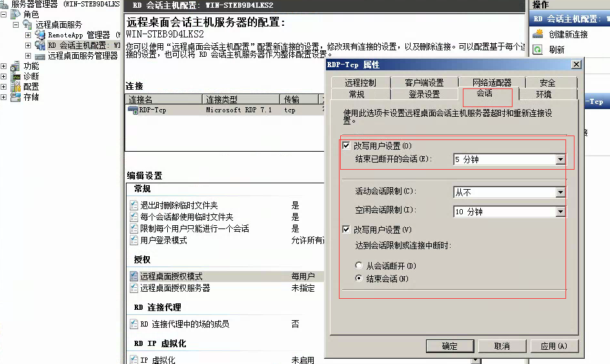Switch to the 常规 tab
The height and width of the screenshot is (364, 610).
(x=356, y=94)
